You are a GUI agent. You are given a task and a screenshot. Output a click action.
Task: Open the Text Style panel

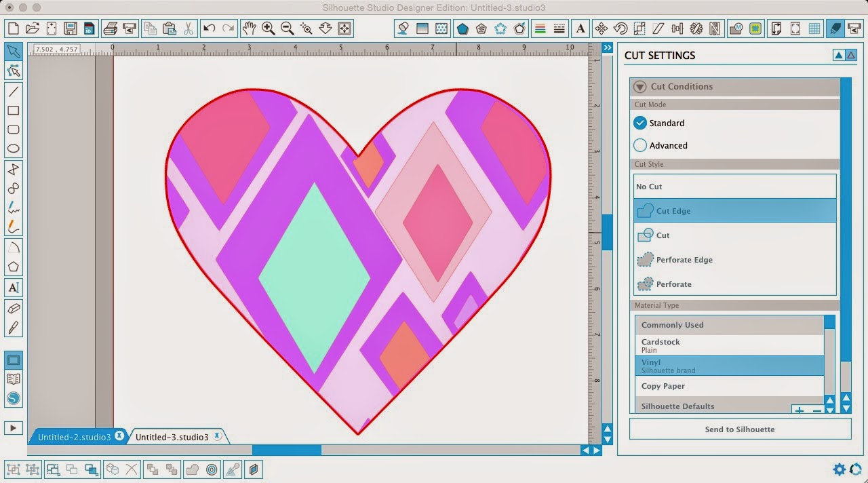(580, 28)
